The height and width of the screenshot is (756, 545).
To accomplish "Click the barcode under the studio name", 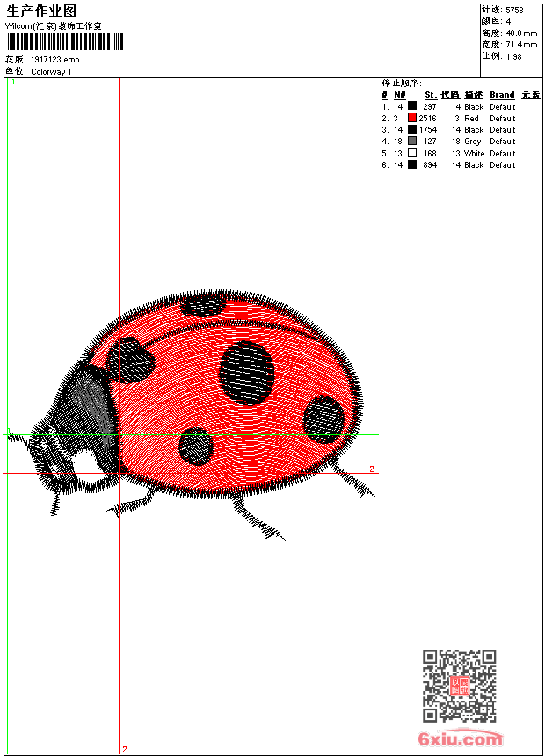I will tap(65, 41).
